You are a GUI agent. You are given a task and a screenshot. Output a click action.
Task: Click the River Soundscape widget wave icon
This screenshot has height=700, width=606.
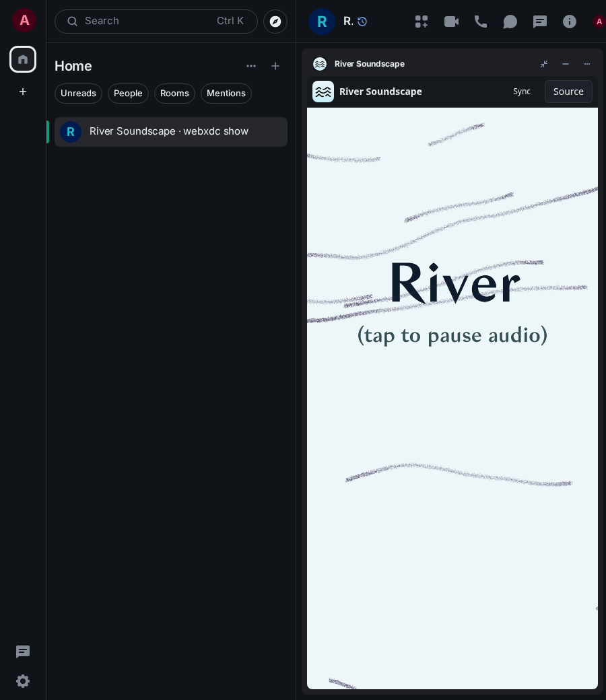click(320, 64)
